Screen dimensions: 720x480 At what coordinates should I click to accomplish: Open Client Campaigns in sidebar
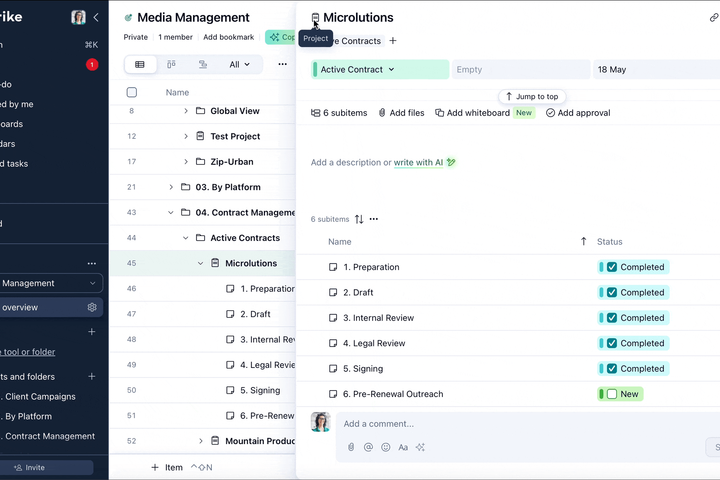coord(40,396)
